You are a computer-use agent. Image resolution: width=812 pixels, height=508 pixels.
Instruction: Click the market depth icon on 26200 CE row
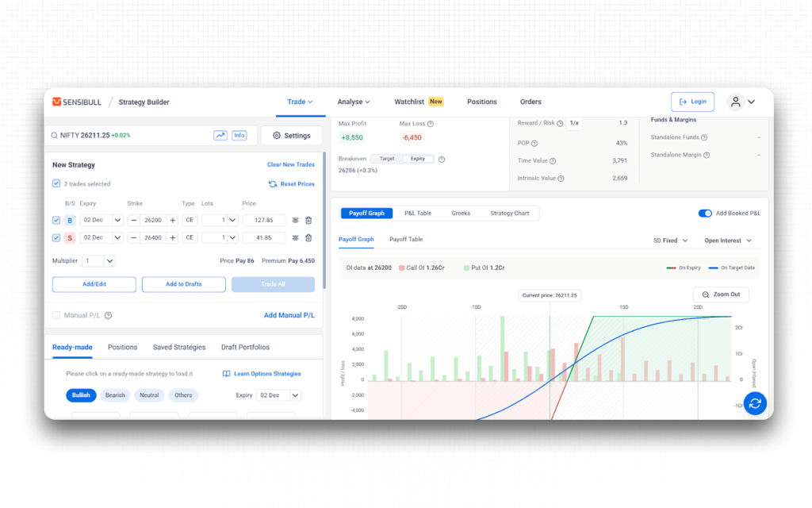click(295, 220)
